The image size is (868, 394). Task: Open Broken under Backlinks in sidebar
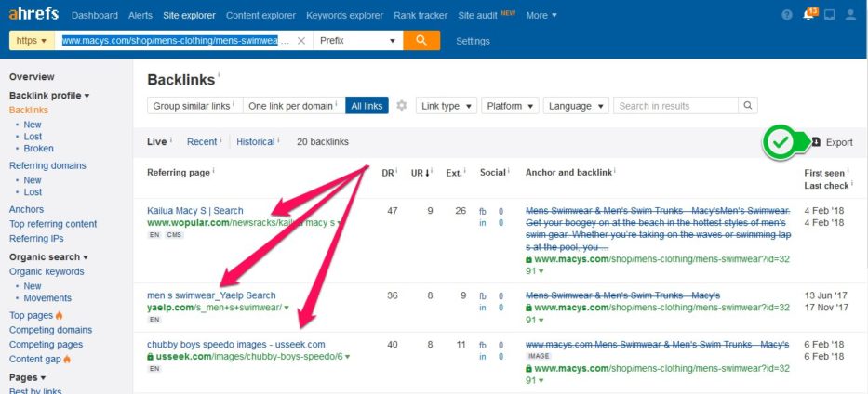pos(39,149)
